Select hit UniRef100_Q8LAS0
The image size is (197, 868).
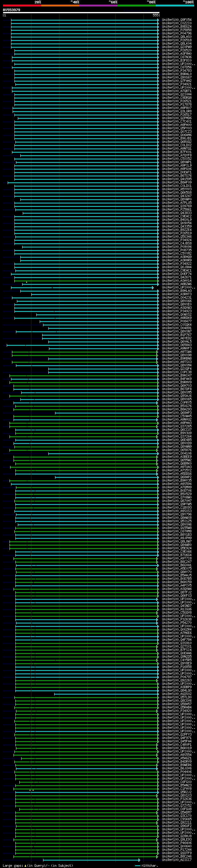coord(177,37)
